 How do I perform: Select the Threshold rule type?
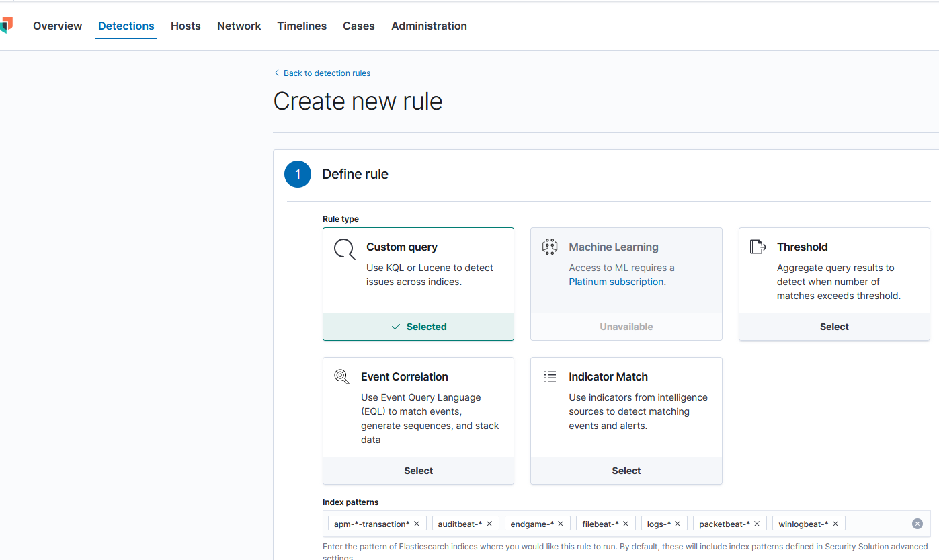(834, 326)
